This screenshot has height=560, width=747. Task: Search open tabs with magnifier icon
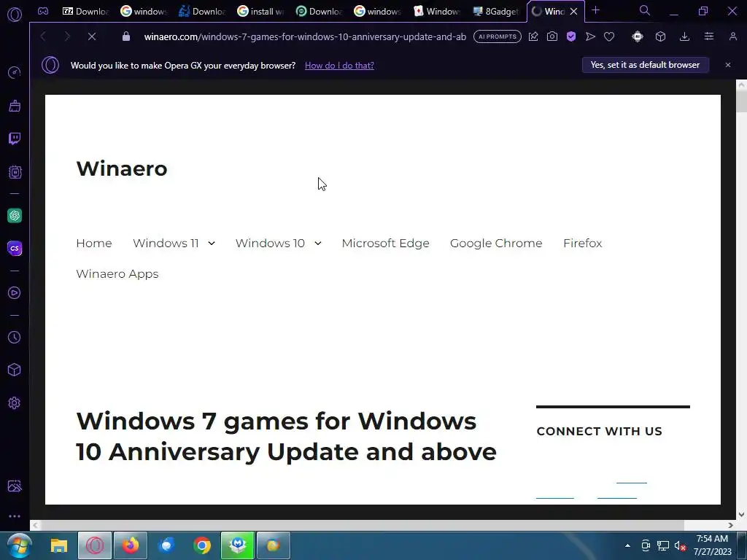(x=645, y=10)
